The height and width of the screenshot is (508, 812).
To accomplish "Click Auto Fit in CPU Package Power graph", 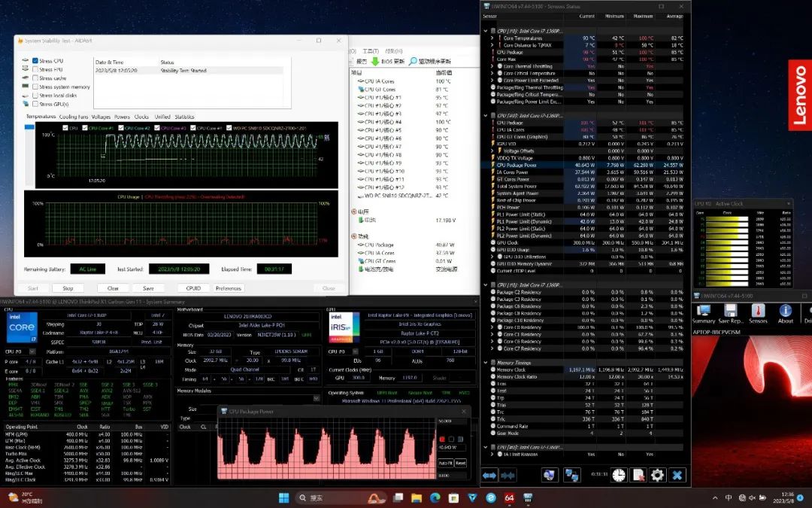I will (445, 463).
